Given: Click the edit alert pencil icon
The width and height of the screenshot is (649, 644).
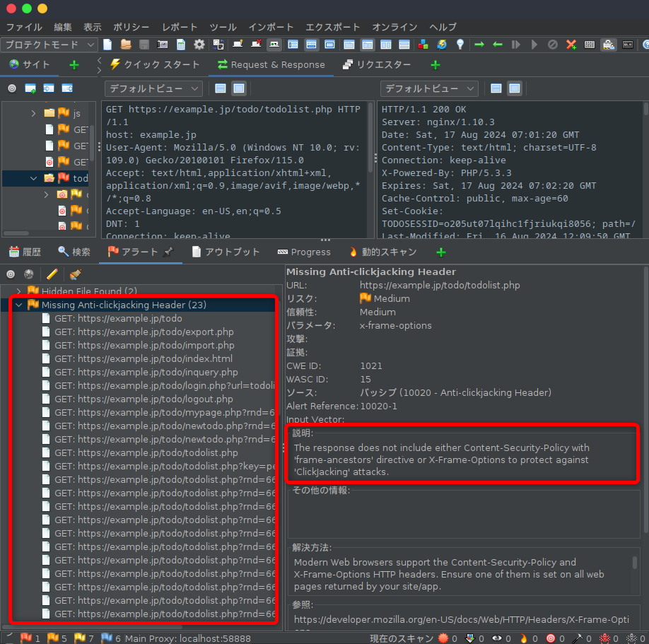Looking at the screenshot, I should coord(52,274).
